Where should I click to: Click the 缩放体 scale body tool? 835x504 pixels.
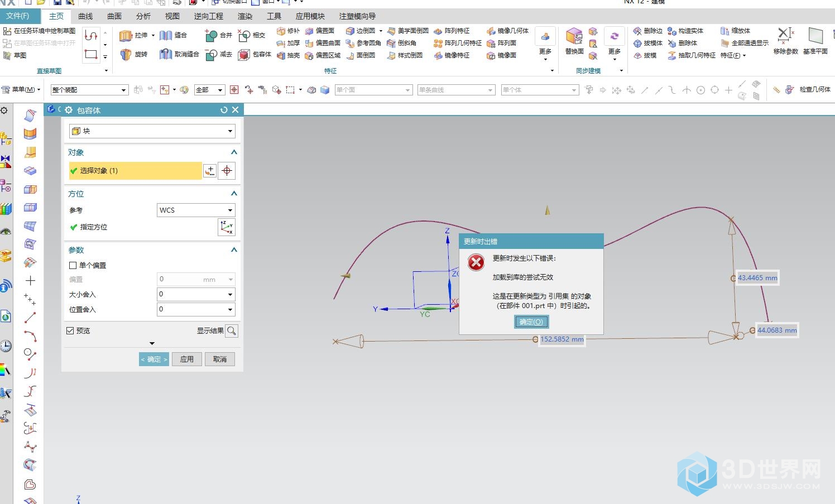click(735, 31)
